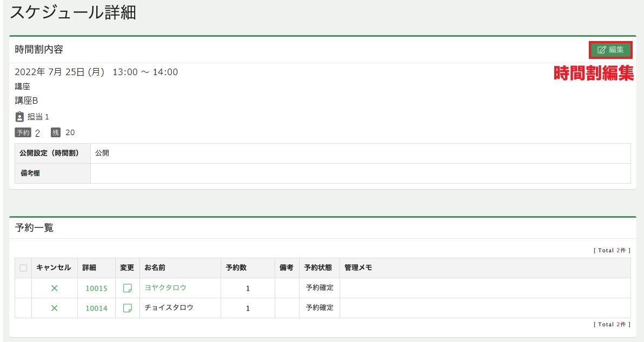Viewport: 644px width, 342px height.
Task: Click the 予約 count badge
Action: tap(23, 132)
